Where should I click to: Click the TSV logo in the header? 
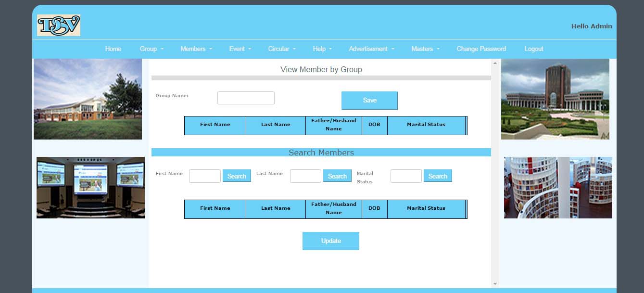click(x=59, y=25)
